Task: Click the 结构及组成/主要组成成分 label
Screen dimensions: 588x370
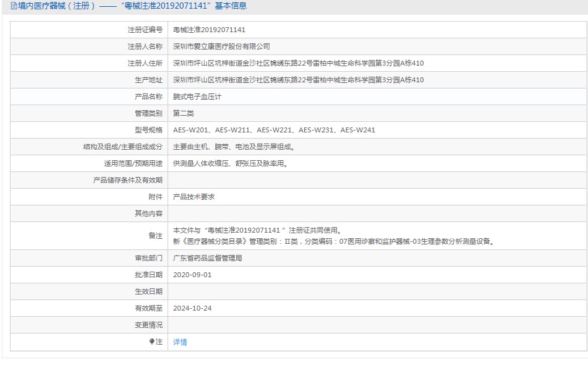Action: point(123,147)
